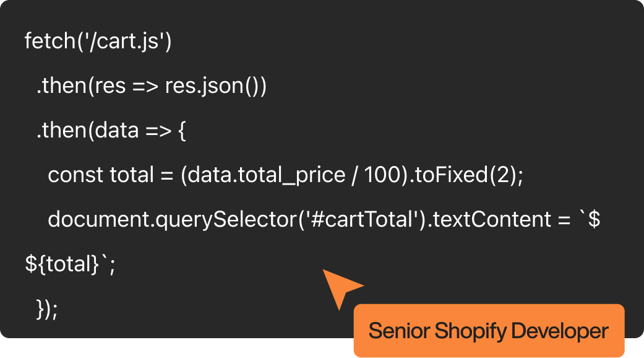Click the fetch('/cart.js') code line
This screenshot has height=358, width=644.
click(98, 41)
